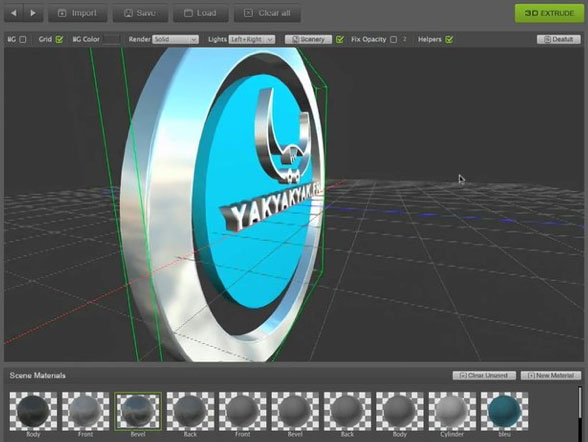The width and height of the screenshot is (588, 442).
Task: Click the Scene Materials panel title
Action: 38,375
